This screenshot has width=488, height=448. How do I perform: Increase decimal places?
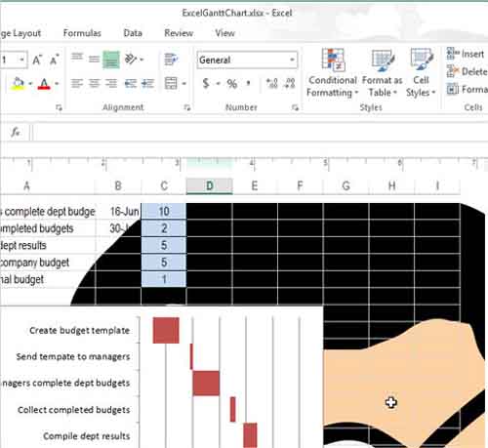(272, 84)
